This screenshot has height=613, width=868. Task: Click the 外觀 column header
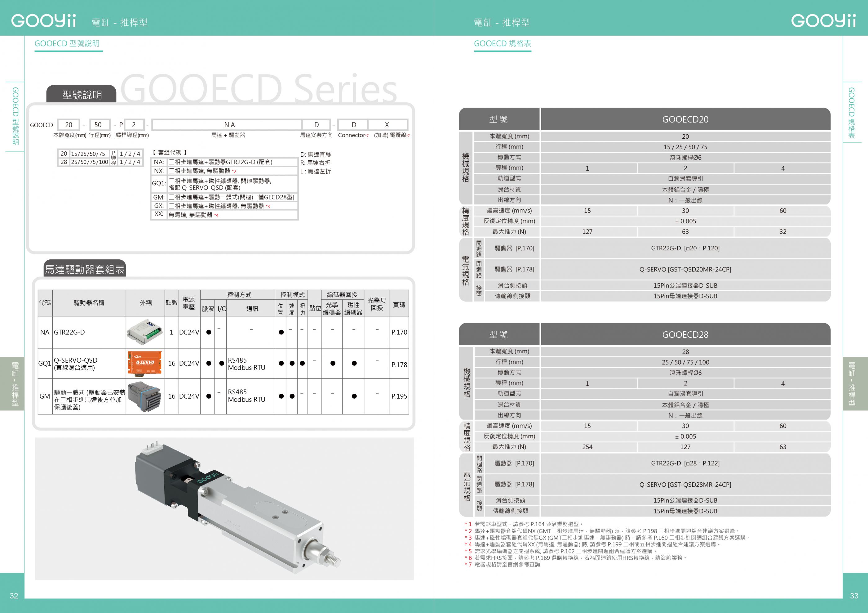146,303
